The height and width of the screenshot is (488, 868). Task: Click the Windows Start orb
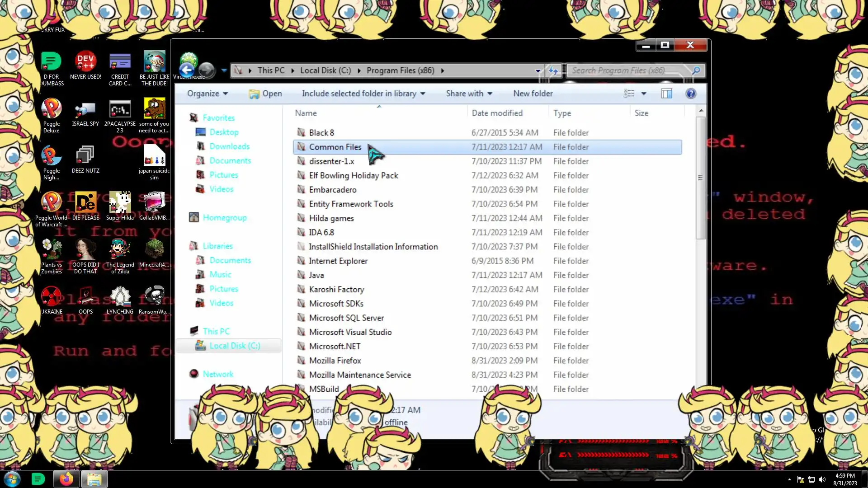pyautogui.click(x=12, y=479)
